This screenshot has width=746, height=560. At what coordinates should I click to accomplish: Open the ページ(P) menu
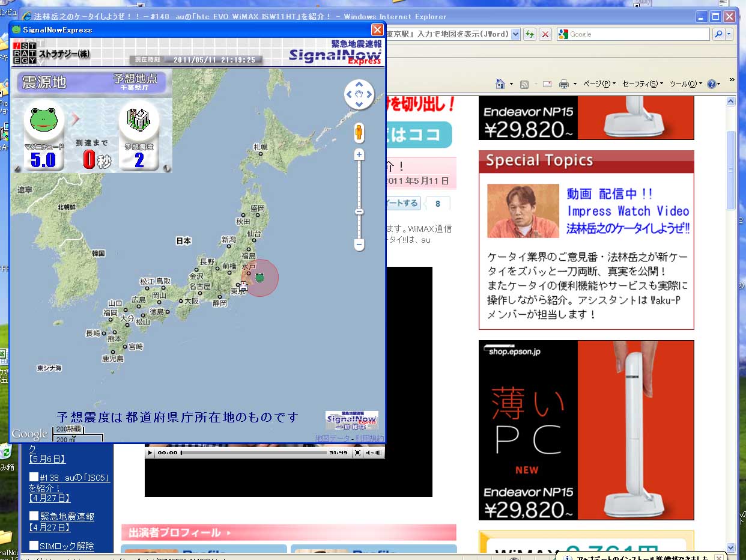pos(599,84)
